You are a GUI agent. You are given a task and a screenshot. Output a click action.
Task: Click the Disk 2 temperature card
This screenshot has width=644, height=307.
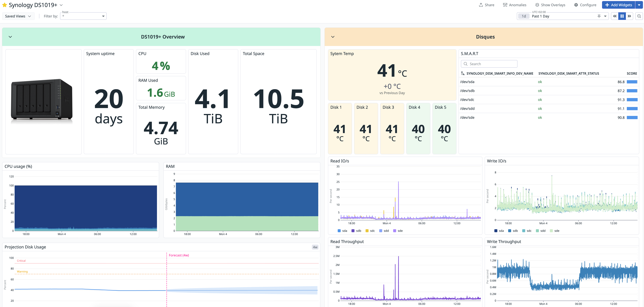coord(366,128)
